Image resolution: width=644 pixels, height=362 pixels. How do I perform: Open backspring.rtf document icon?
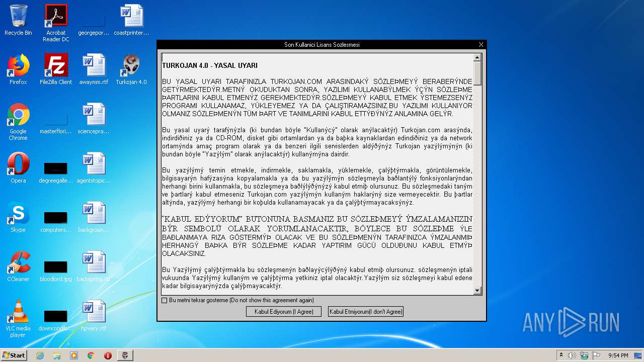coord(94,267)
